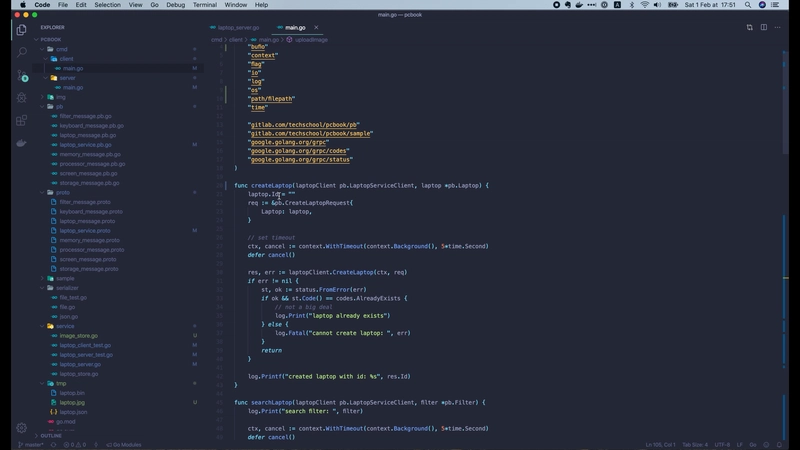Open the Source Control view
The height and width of the screenshot is (450, 800).
coord(22,76)
